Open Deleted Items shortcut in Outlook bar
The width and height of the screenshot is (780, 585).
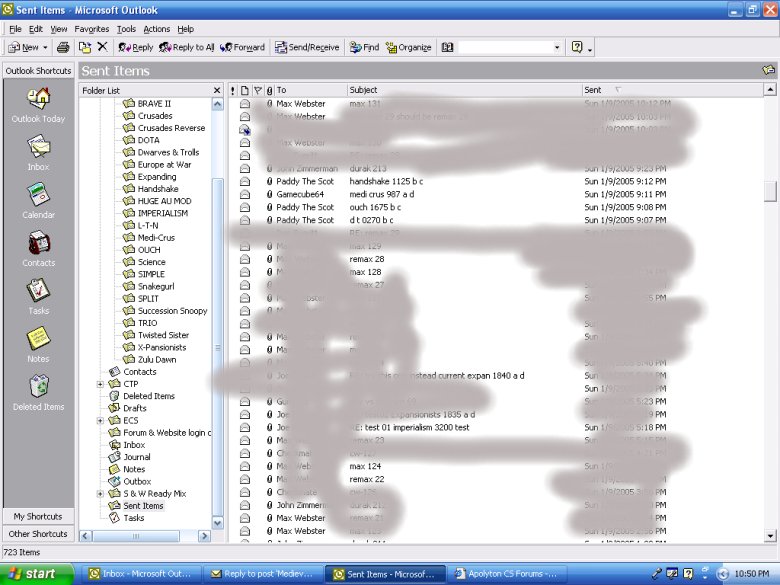38,388
